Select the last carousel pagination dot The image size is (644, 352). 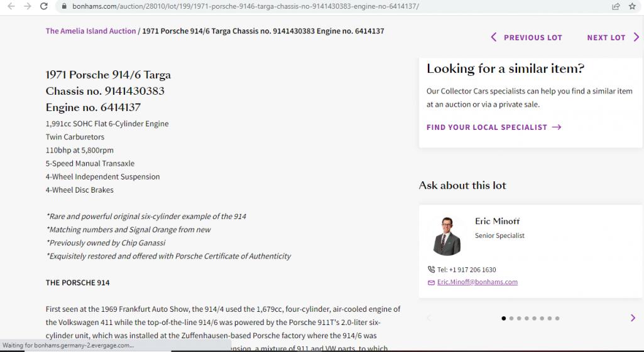click(557, 319)
